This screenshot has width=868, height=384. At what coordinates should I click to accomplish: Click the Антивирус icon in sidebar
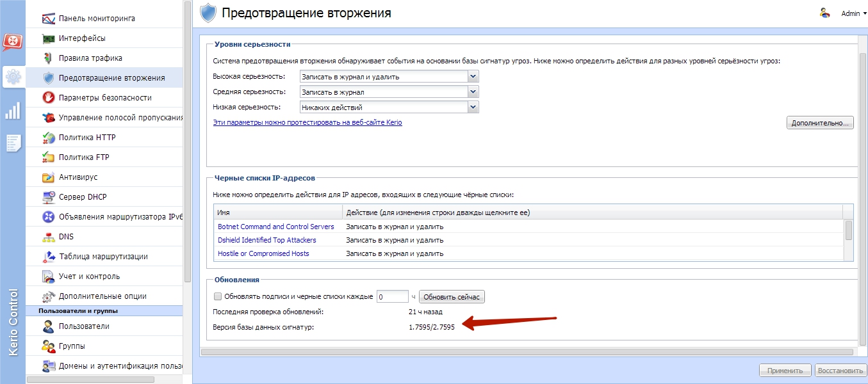pyautogui.click(x=48, y=177)
